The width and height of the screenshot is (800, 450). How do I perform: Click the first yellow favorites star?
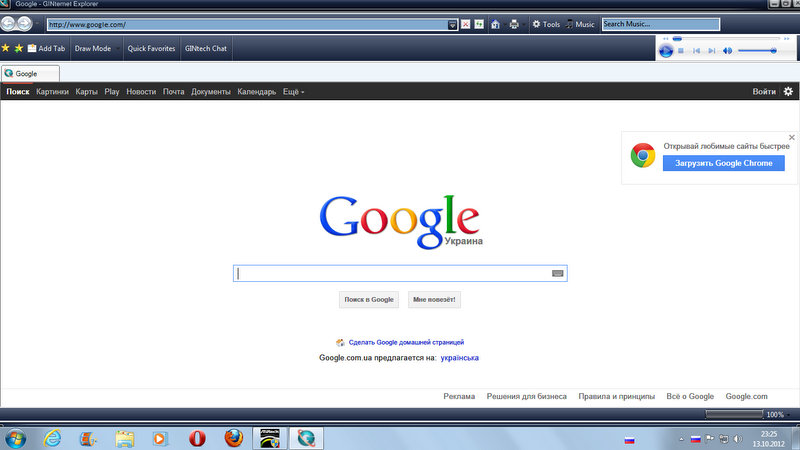point(6,48)
